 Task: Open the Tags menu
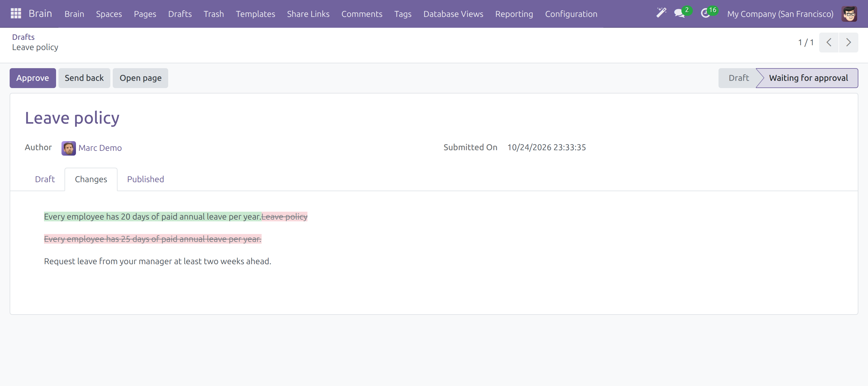pos(403,14)
